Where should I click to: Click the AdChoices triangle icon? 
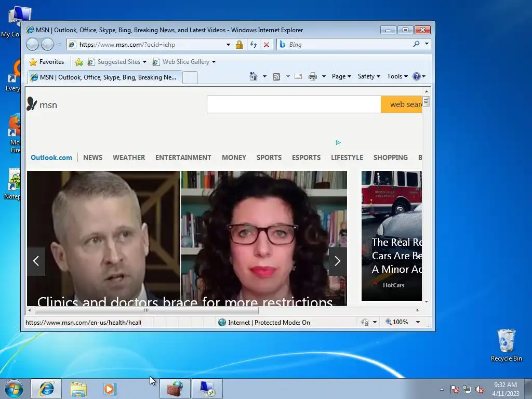tap(338, 142)
